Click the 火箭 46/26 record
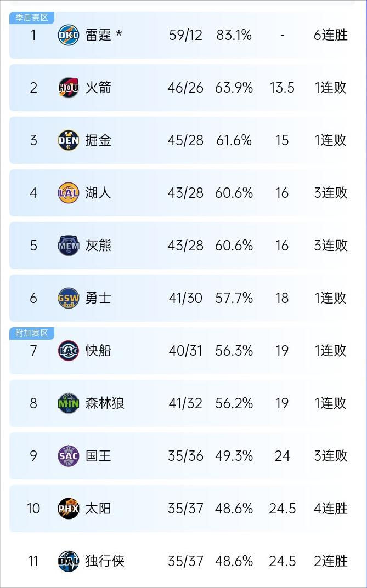This screenshot has height=588, width=367. (185, 88)
